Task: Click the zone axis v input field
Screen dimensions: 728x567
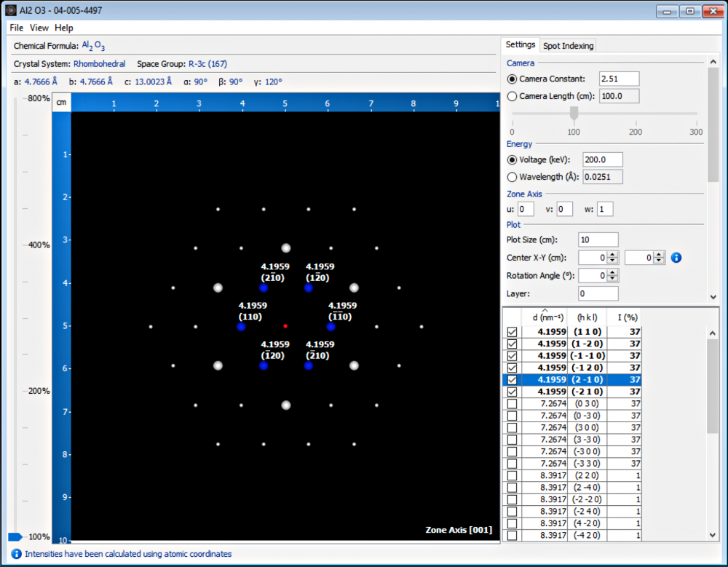Action: 565,209
